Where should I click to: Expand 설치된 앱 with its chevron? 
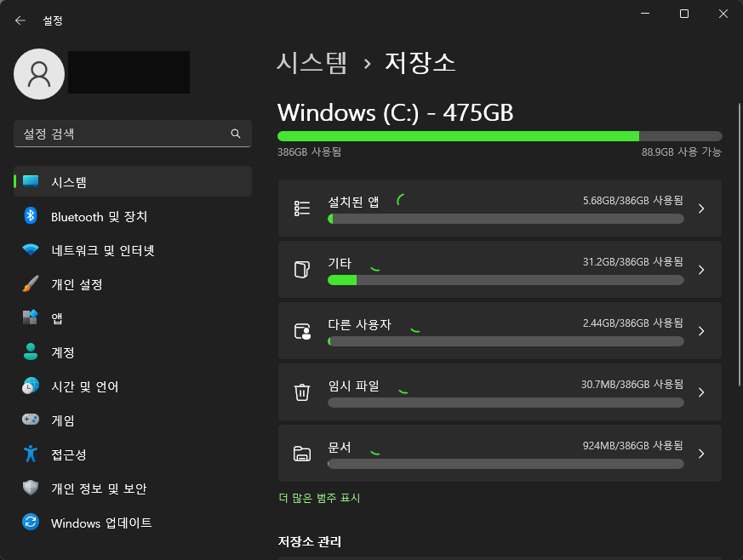(x=701, y=208)
